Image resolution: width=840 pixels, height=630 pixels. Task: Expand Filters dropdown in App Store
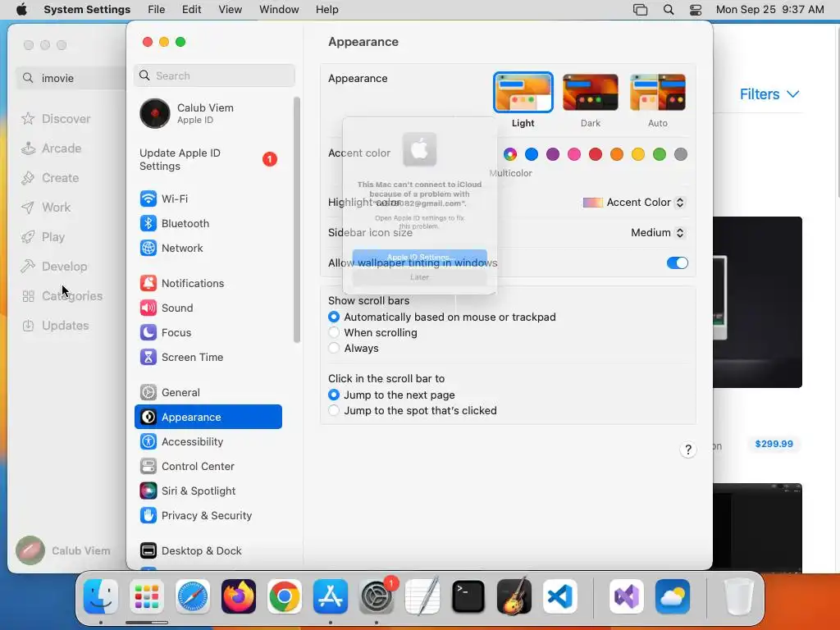click(769, 94)
